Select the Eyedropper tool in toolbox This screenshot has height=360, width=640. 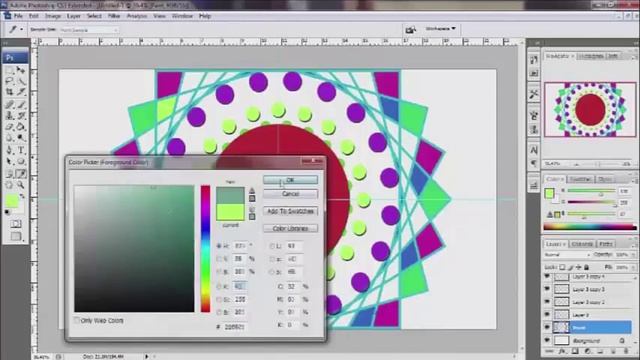[21, 174]
